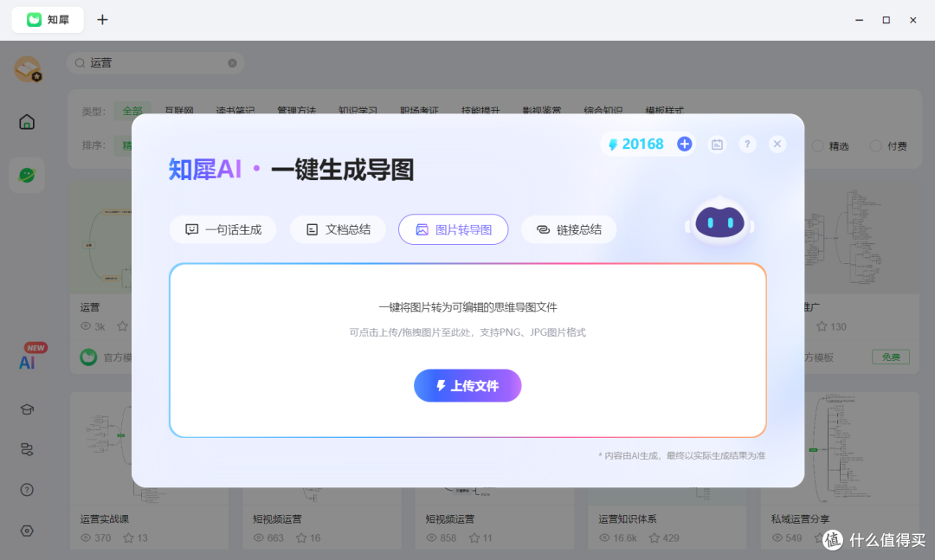
Task: Open the 运营知识体系 template card
Action: tap(667, 518)
